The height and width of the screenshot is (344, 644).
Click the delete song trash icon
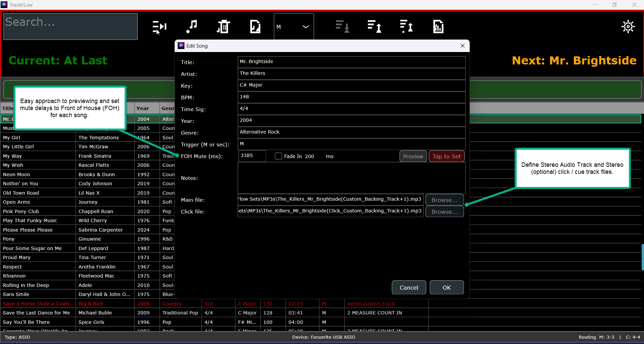[x=223, y=27]
